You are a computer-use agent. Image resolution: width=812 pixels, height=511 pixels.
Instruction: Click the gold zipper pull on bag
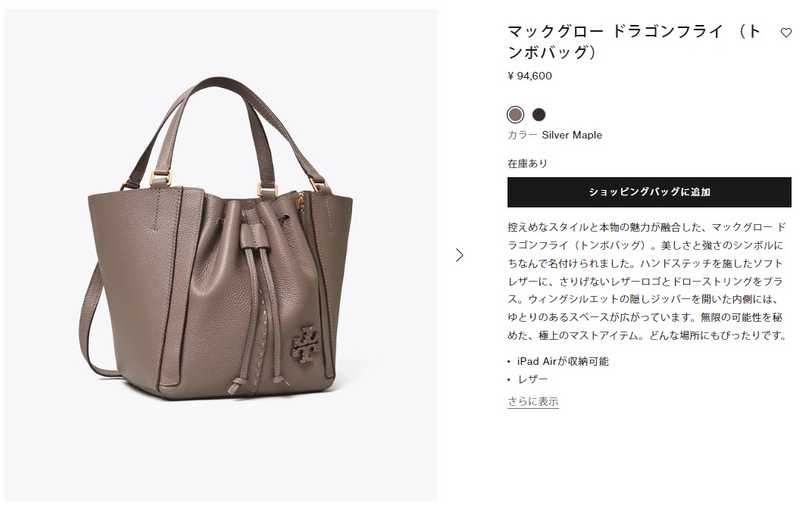[300, 200]
